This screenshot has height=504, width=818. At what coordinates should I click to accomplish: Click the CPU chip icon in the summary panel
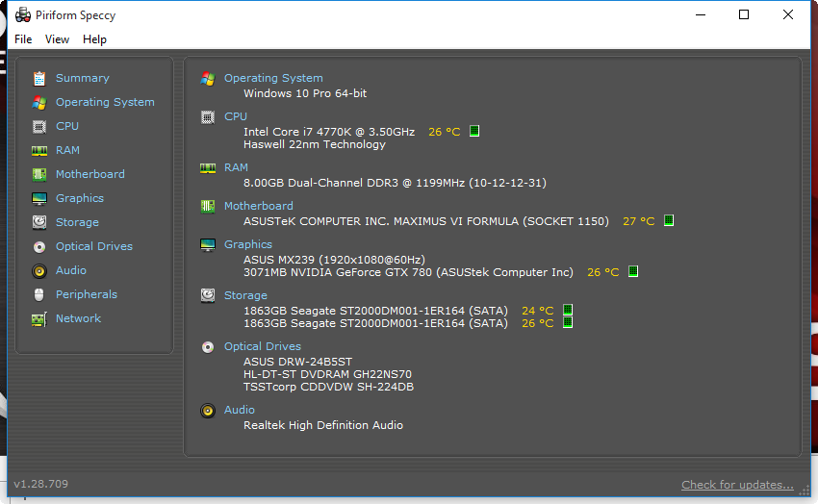point(208,116)
